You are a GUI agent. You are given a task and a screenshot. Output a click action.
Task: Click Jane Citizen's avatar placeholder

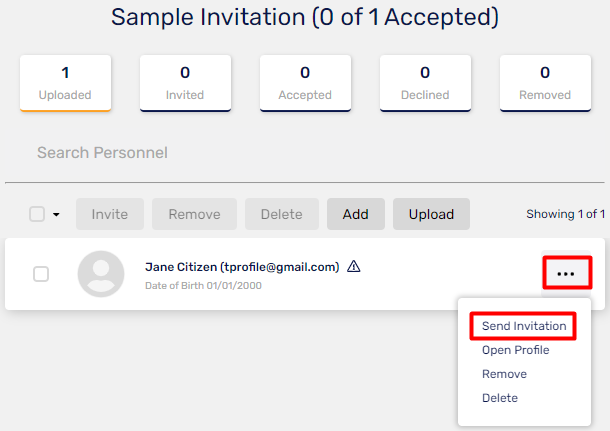(x=101, y=274)
